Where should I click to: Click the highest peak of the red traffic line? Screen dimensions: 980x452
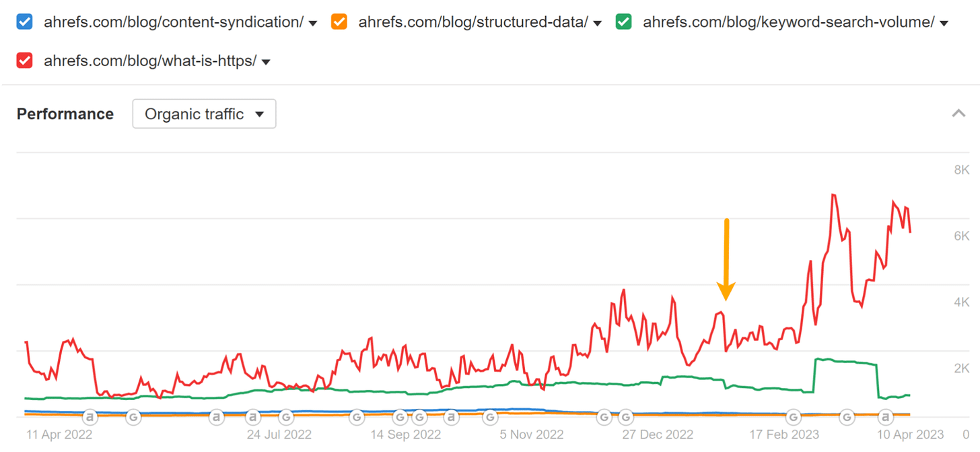point(833,193)
